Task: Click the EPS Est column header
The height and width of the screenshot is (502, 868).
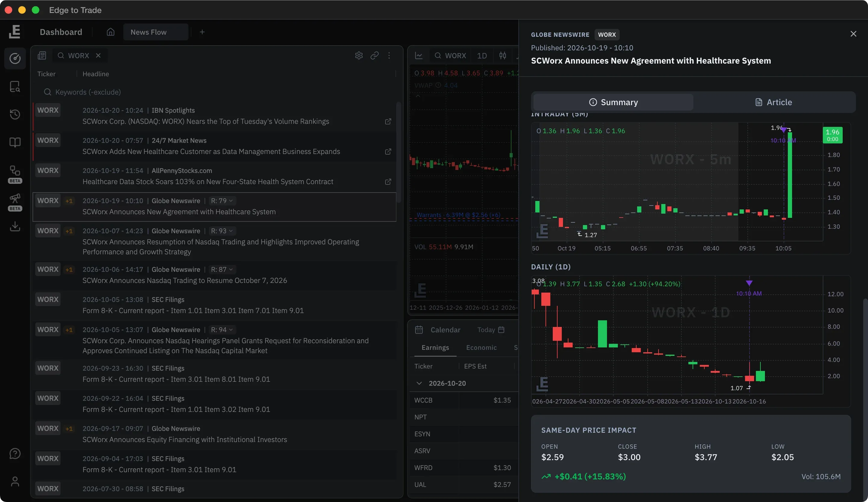Action: coord(475,366)
